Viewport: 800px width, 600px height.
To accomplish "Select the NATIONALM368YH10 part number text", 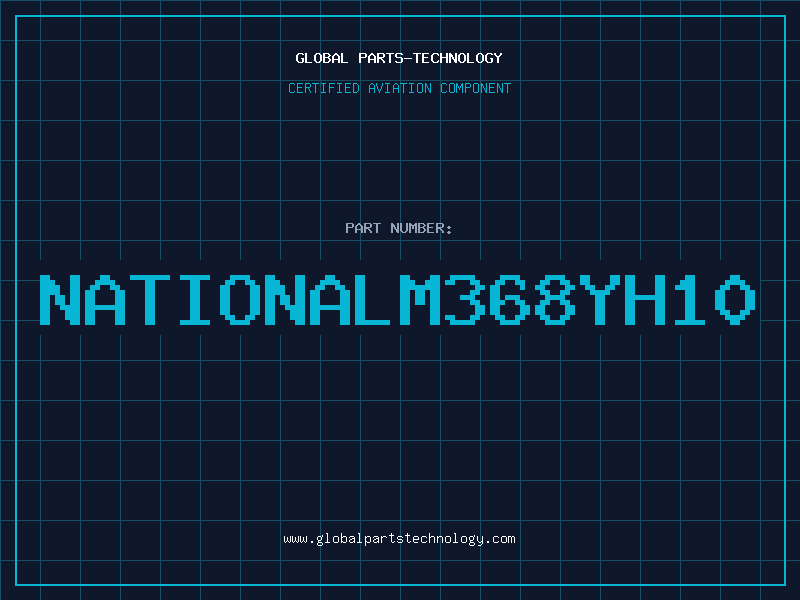I will coord(397,300).
